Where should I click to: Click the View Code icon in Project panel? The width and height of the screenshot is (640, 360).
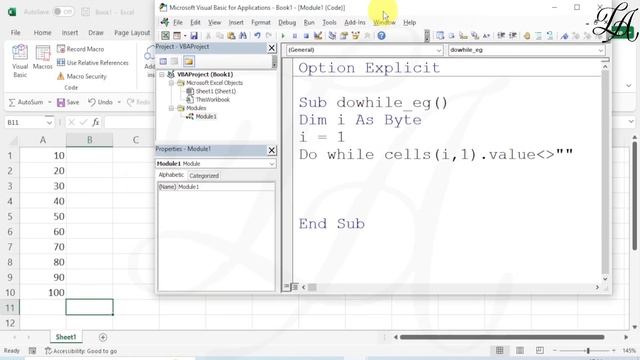point(163,62)
